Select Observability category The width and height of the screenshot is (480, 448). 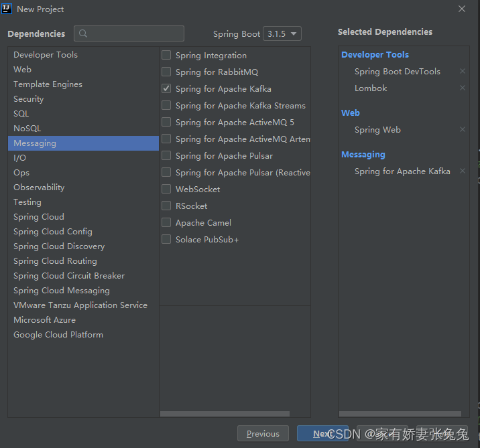click(x=83, y=187)
